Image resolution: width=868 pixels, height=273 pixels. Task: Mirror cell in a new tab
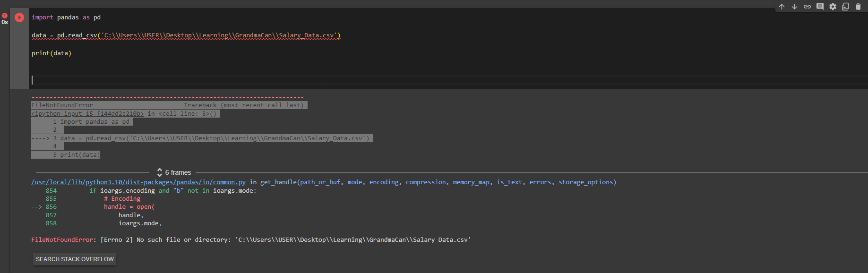pos(845,7)
